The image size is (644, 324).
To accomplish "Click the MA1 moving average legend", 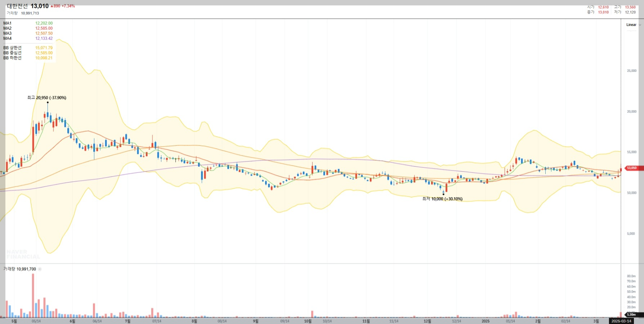I will click(x=28, y=23).
